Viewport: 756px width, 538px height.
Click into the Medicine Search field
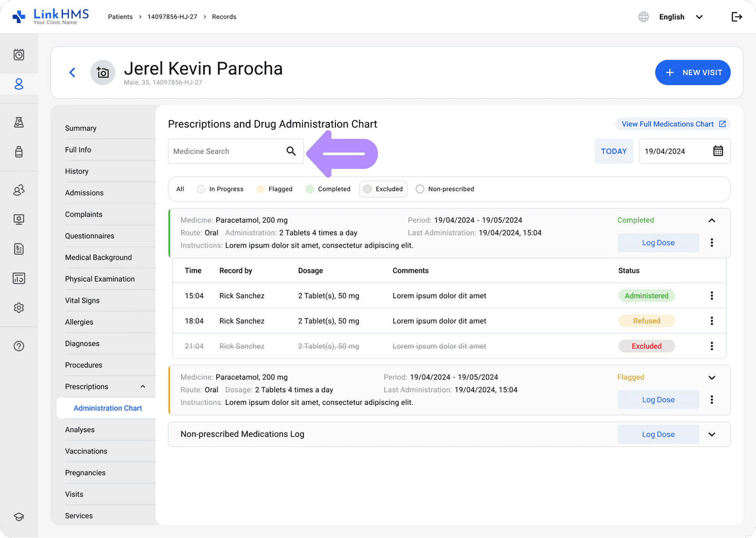pyautogui.click(x=226, y=151)
